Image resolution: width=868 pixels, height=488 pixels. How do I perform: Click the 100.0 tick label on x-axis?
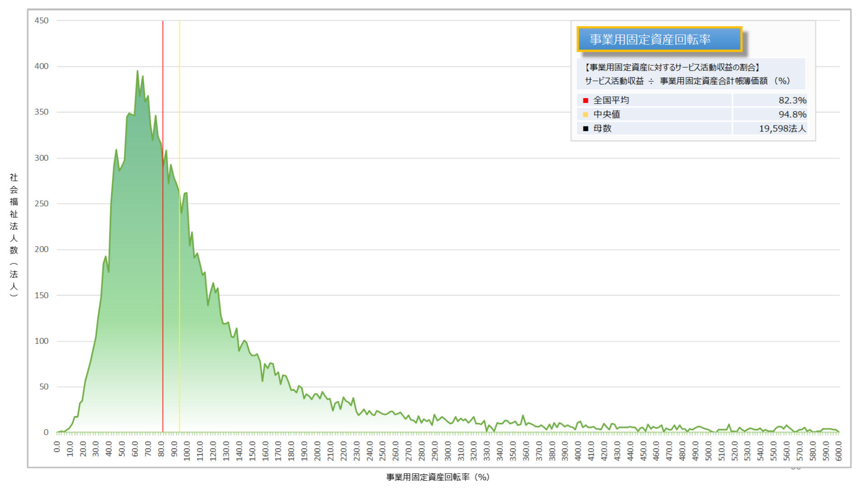coord(187,450)
